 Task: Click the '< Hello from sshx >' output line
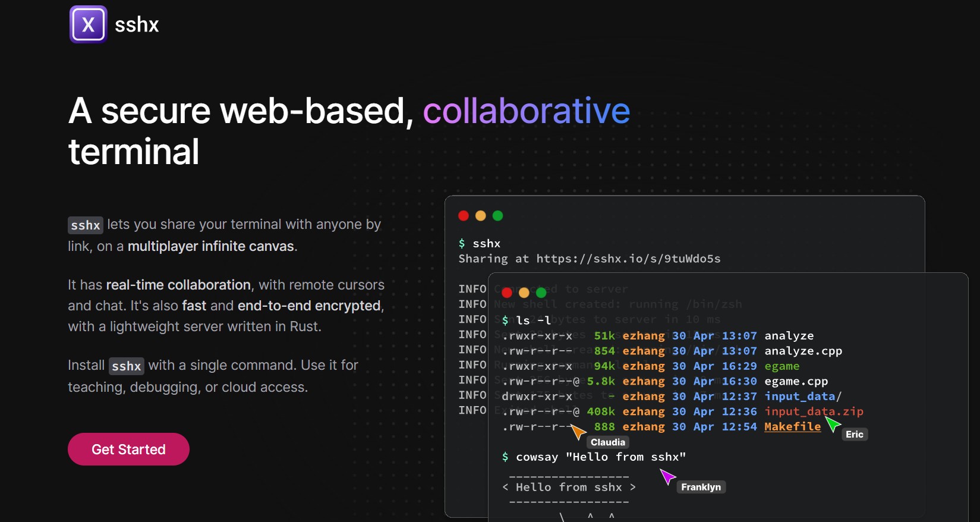pyautogui.click(x=569, y=487)
